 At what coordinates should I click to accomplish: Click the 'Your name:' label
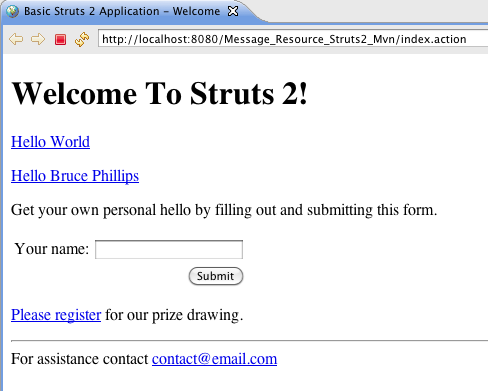(x=52, y=249)
